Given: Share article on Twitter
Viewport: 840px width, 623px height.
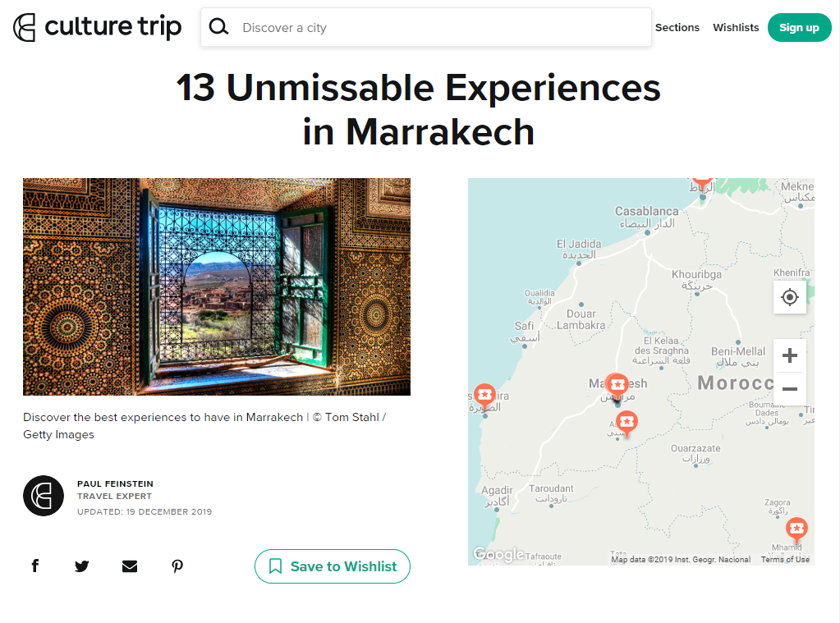Looking at the screenshot, I should click(x=82, y=566).
